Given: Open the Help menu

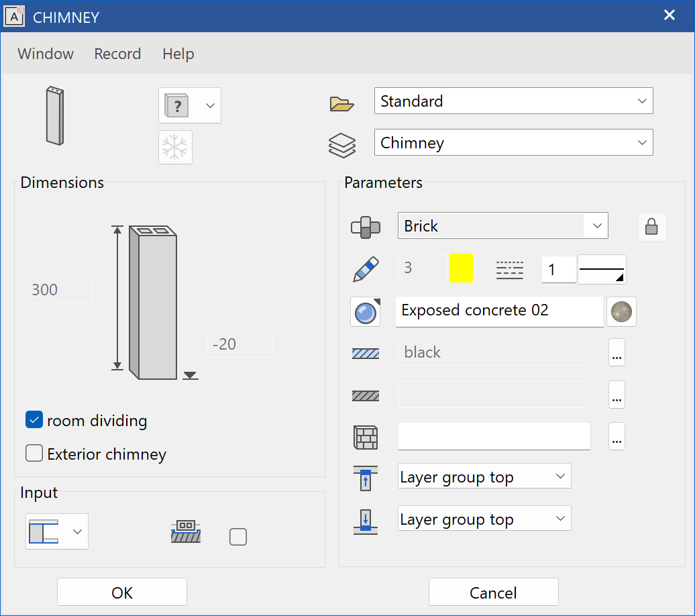Looking at the screenshot, I should (x=178, y=54).
